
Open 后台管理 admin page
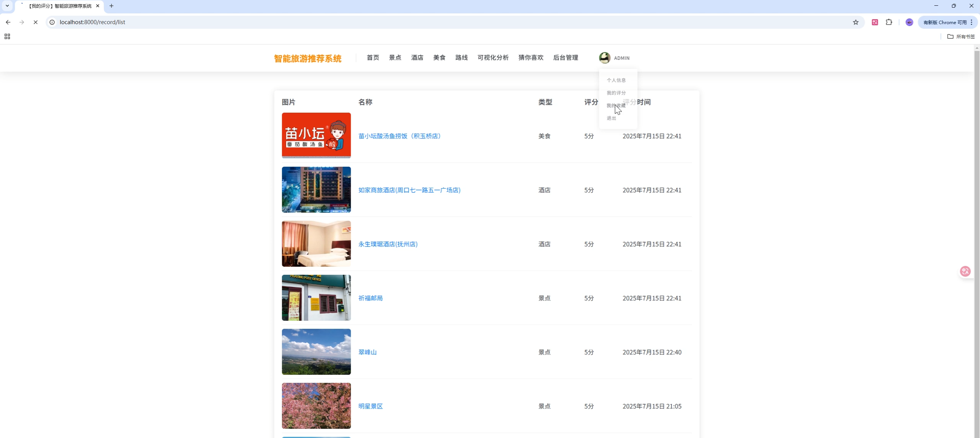pos(566,57)
